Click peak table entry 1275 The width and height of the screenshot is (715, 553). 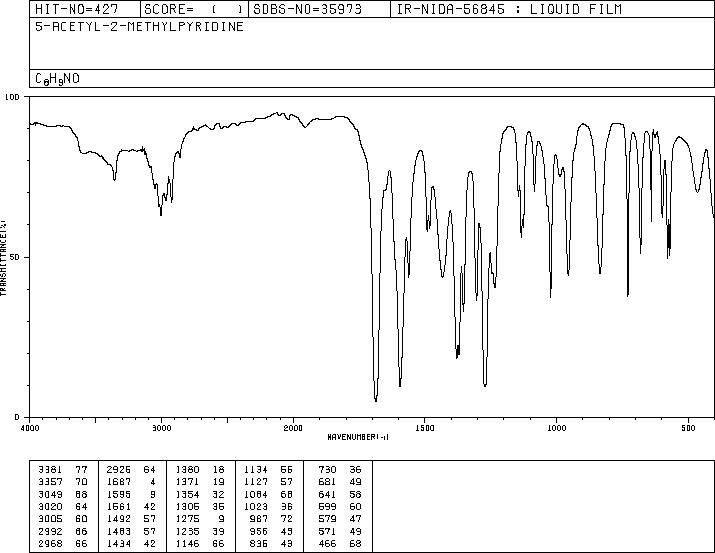[187, 519]
